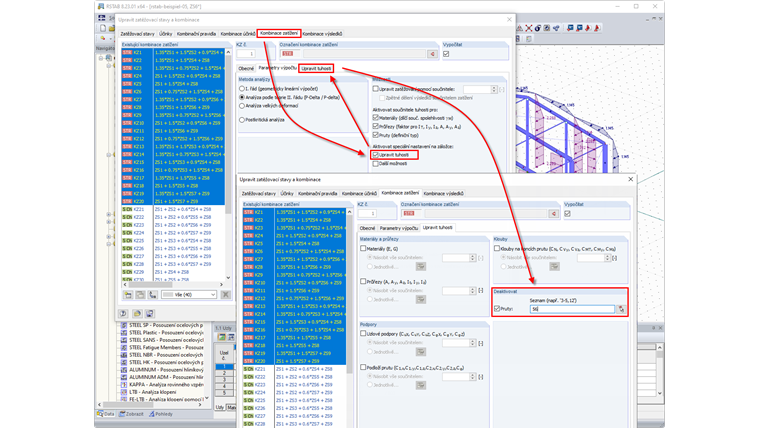760x428 pixels.
Task: Click edit icon for Materiály Jednotlivě
Action: click(x=421, y=267)
